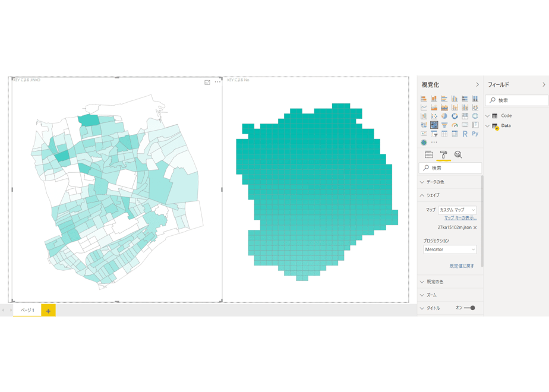Collapse the シェイプ section

pos(450,195)
